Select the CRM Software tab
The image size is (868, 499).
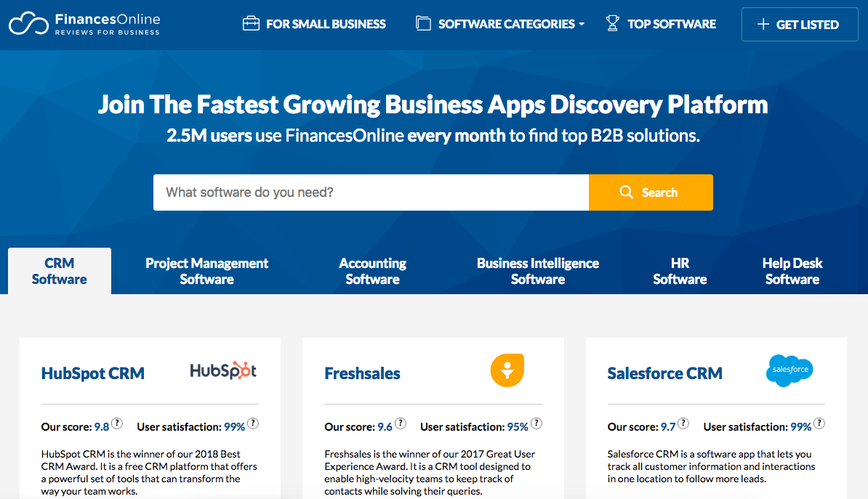(59, 271)
